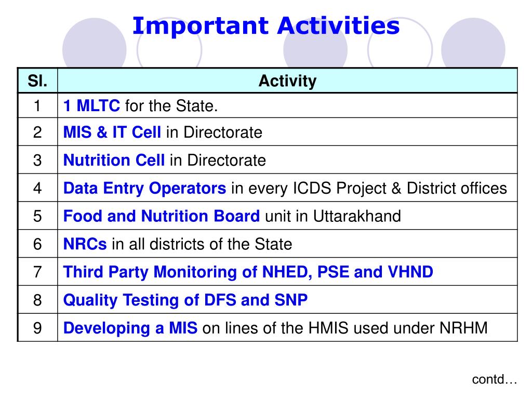The width and height of the screenshot is (532, 399).
Task: Select serial number 4 cell
Action: 37,188
